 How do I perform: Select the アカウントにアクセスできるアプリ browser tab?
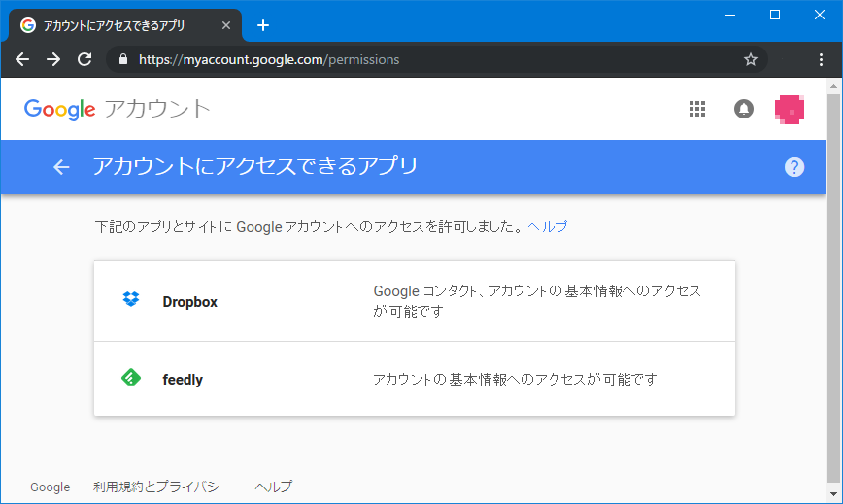pos(124,25)
